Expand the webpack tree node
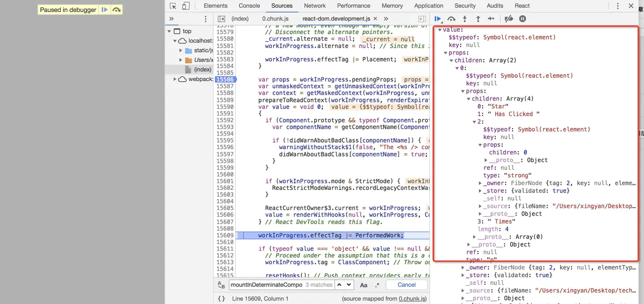This screenshot has width=644, height=304. (176, 79)
